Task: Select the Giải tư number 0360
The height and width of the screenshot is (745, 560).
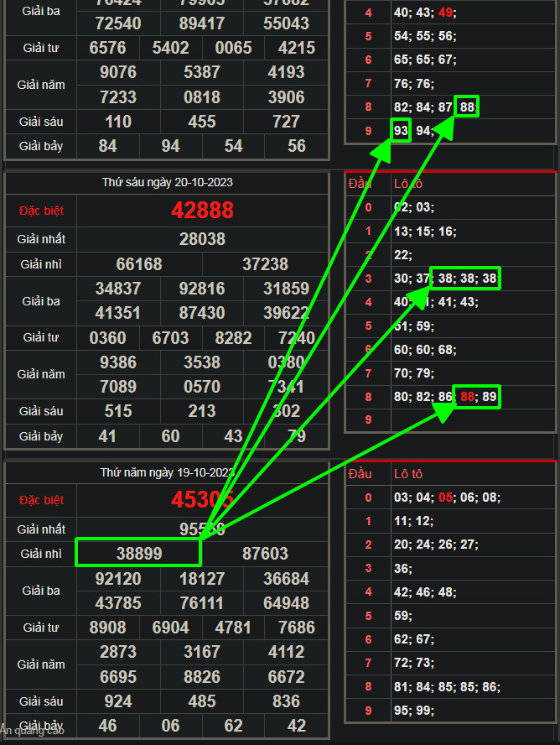Action: click(108, 338)
